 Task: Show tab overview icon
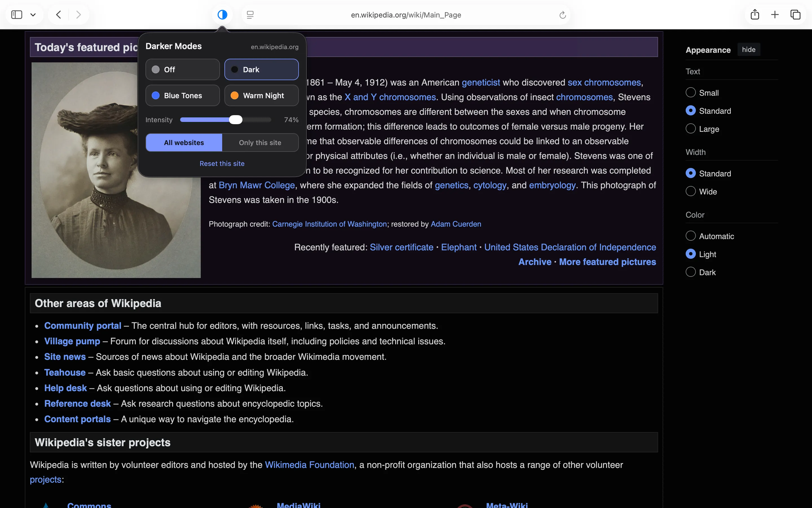coord(796,15)
